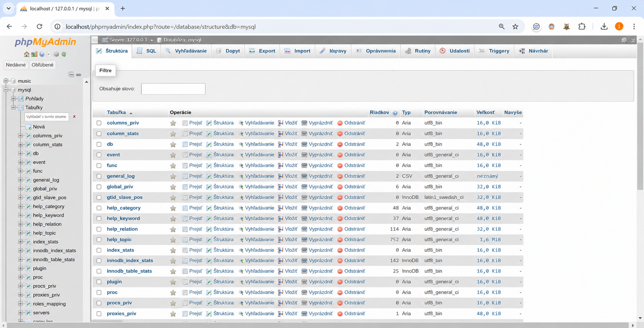Check the columns_priv table checkbox
This screenshot has width=644, height=328.
(99, 123)
